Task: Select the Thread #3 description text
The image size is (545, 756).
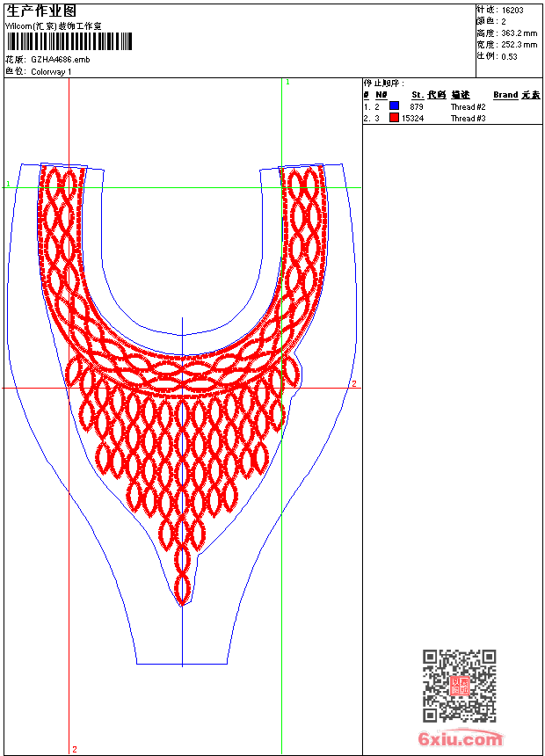Action: pos(468,118)
